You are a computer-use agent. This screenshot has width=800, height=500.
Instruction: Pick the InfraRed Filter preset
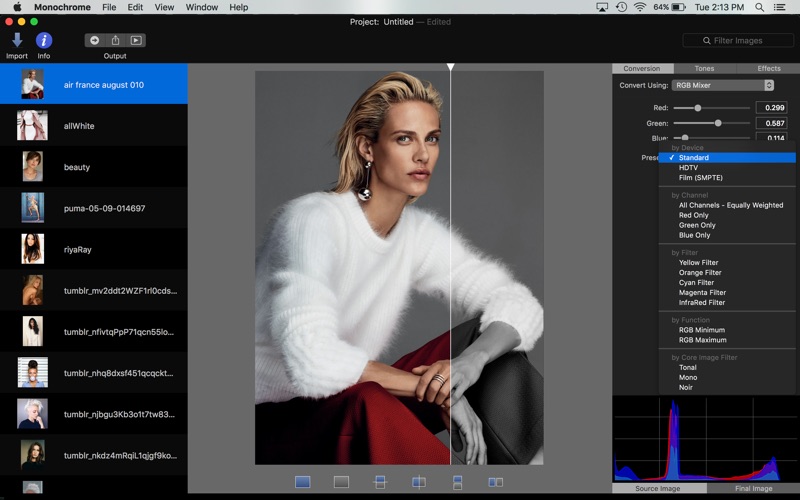click(702, 302)
